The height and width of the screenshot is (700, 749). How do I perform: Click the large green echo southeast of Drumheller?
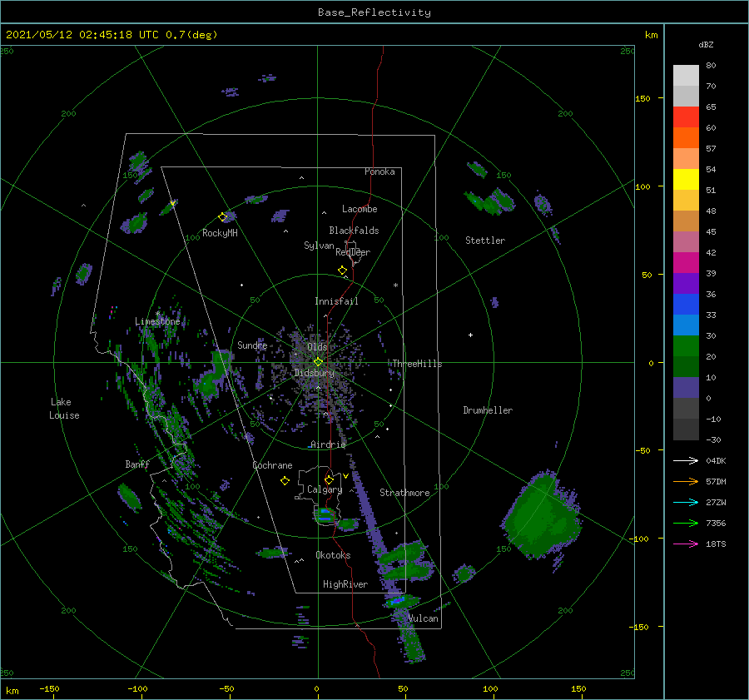(542, 516)
